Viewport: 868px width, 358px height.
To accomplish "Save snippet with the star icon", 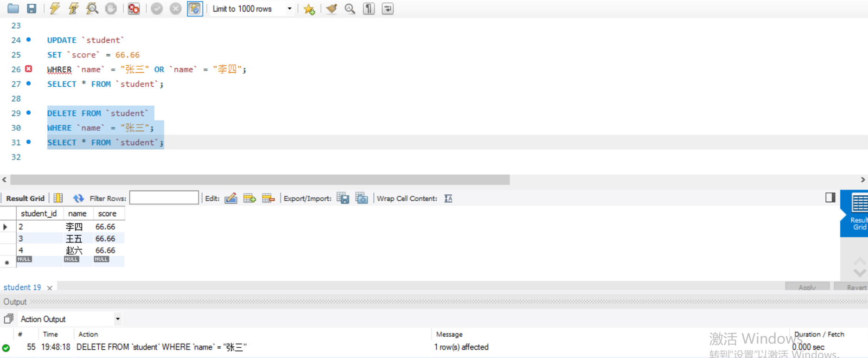I will coord(309,9).
